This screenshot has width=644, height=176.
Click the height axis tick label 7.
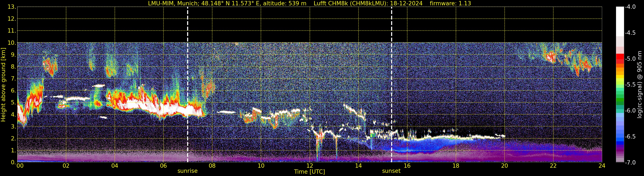tap(13, 79)
